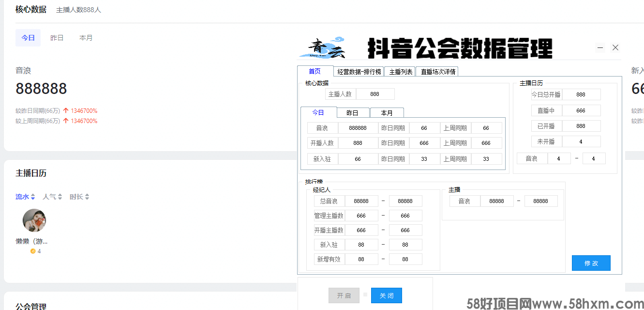Minimize the 抖音公会数据管理 window
The image size is (644, 310).
pos(600,47)
